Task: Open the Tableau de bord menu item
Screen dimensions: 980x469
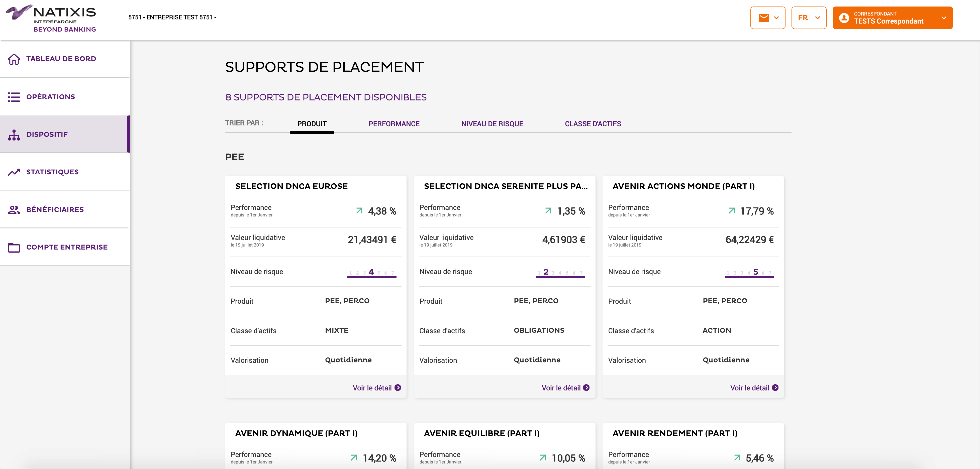Action: pos(65,59)
